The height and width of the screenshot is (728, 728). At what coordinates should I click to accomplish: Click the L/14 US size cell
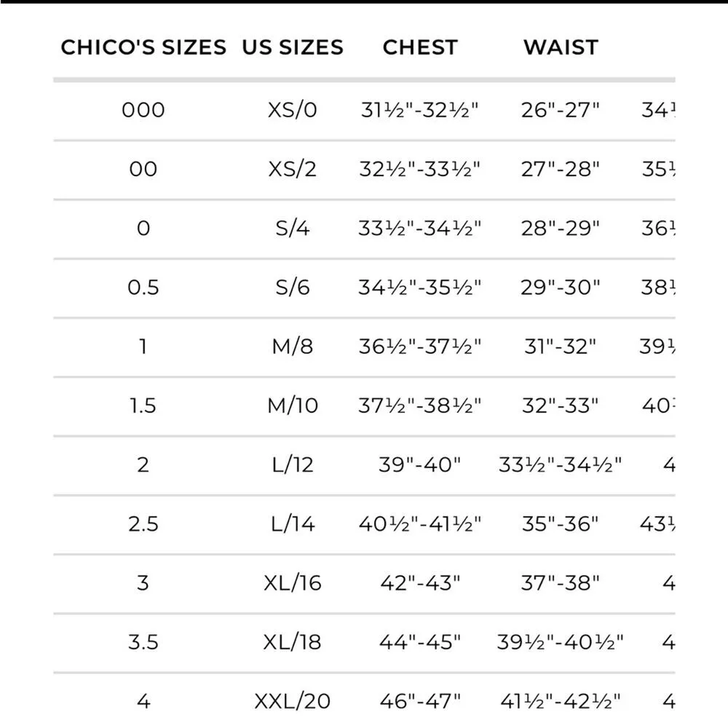click(292, 523)
